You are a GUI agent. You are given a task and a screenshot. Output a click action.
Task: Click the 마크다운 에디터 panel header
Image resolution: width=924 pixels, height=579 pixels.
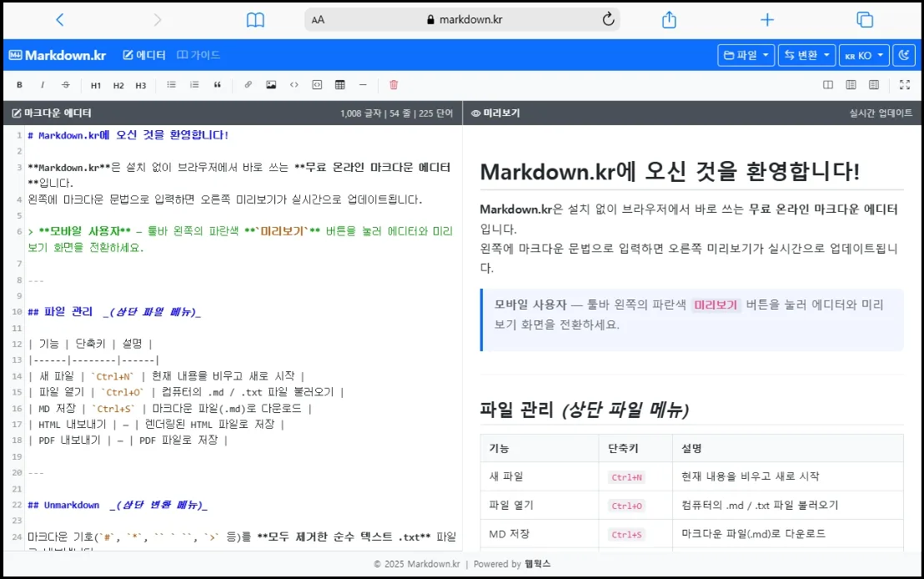click(52, 113)
